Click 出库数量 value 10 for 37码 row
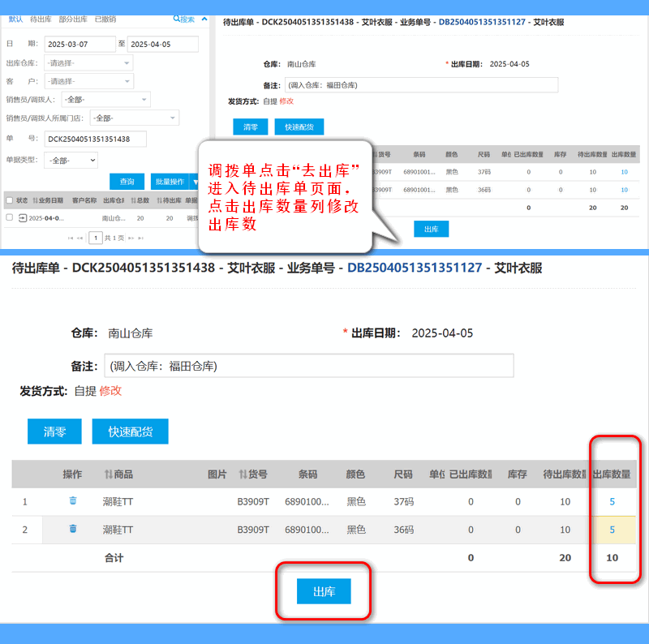This screenshot has width=649, height=644. tap(624, 172)
